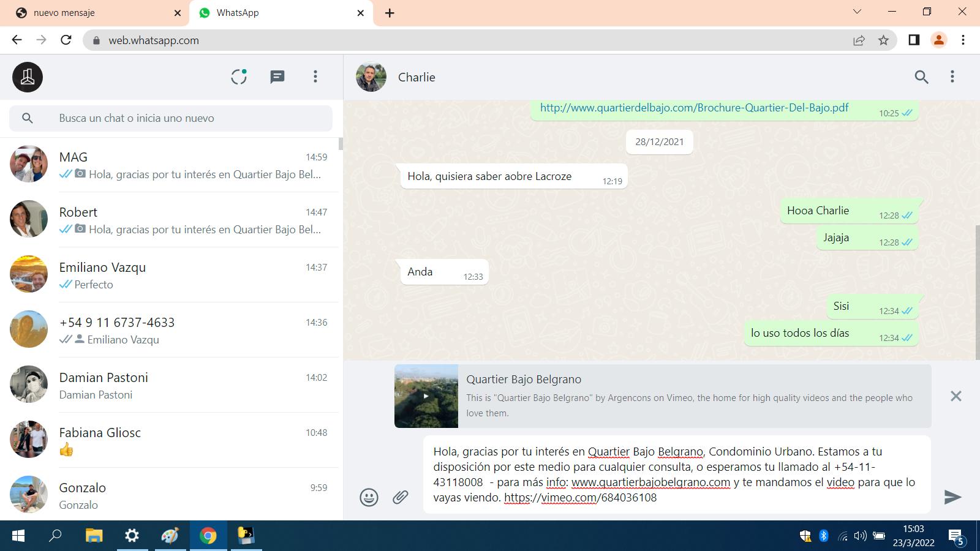
Task: Click the Charlie name in chat header
Action: pyautogui.click(x=417, y=77)
